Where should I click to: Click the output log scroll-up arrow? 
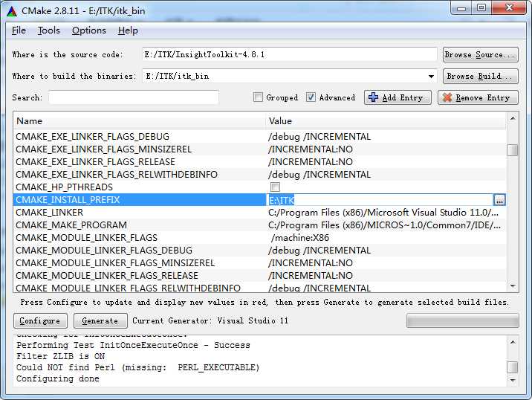(513, 341)
